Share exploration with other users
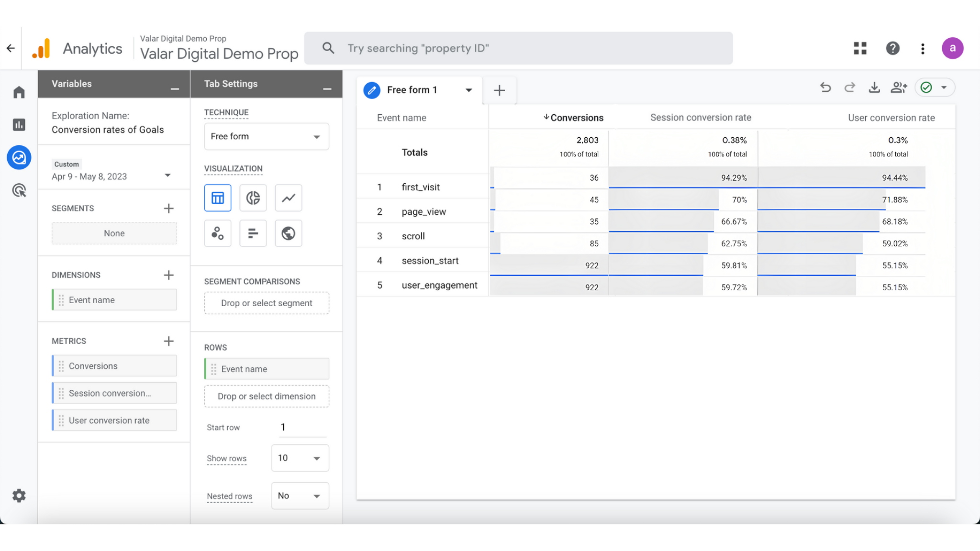980x551 pixels. point(898,88)
